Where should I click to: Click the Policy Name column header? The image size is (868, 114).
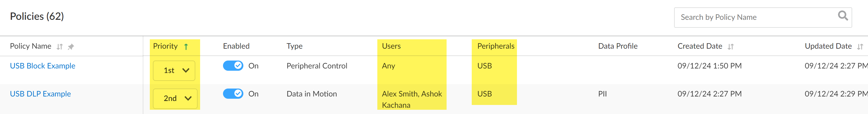(31, 46)
